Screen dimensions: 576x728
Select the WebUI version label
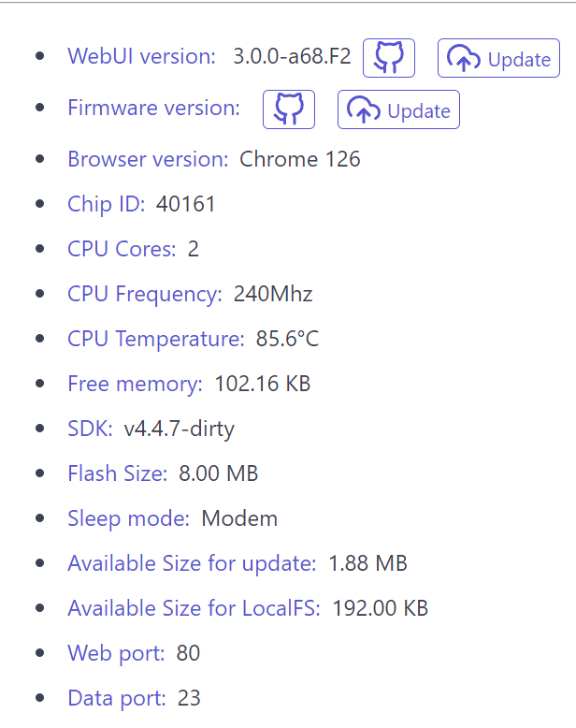pos(141,56)
